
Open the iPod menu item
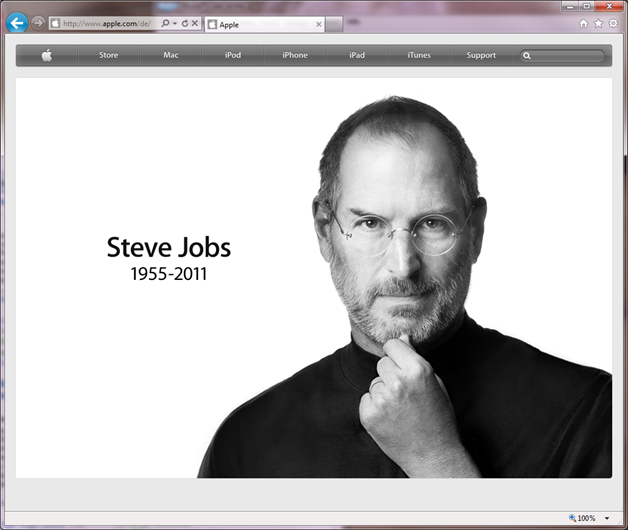point(233,55)
